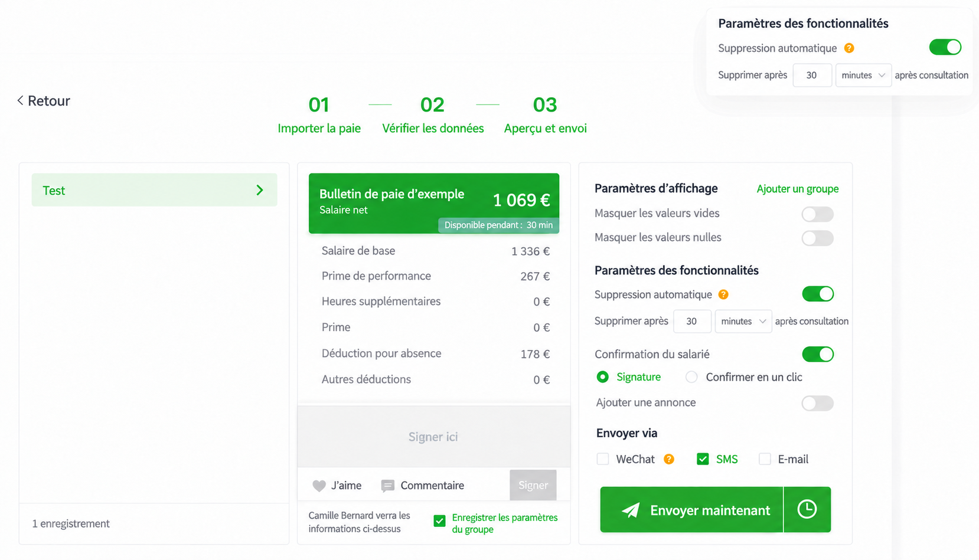
Task: Click Prime de performance row label
Action: click(x=376, y=276)
